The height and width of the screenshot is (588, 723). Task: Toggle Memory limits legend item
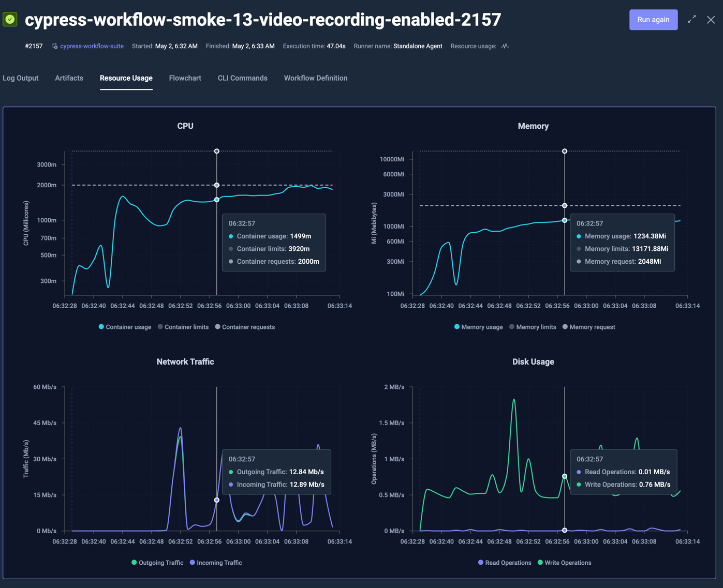click(x=533, y=327)
